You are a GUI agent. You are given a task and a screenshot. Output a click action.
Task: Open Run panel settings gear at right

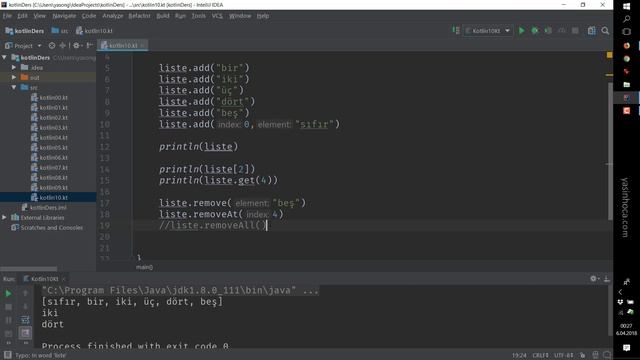594,279
